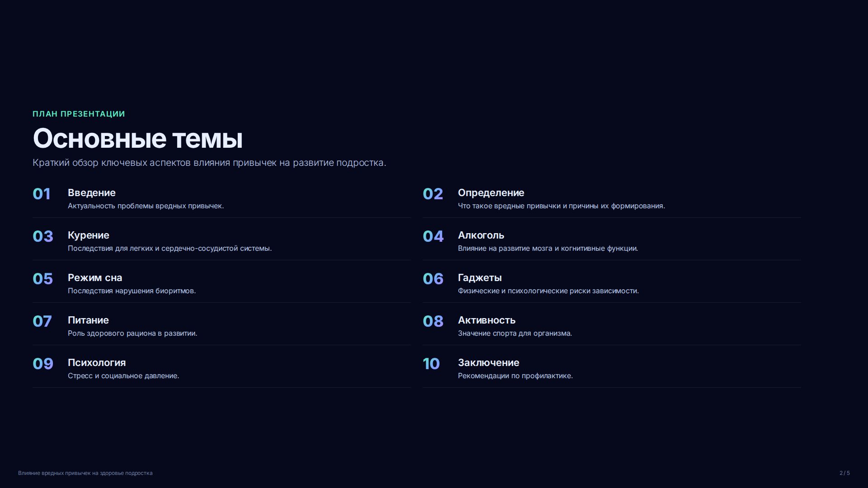Image resolution: width=868 pixels, height=488 pixels.
Task: Select the Рекомендации по профилактике description
Action: tap(515, 376)
